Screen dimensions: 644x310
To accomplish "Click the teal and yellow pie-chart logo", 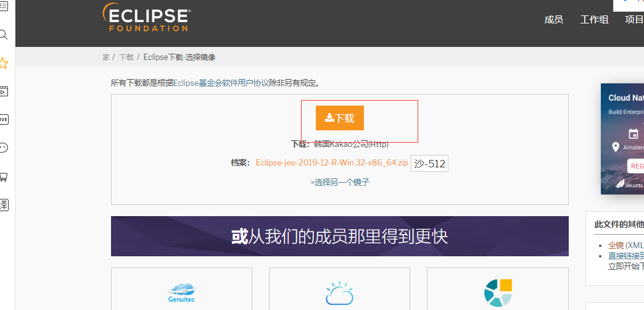I will click(x=498, y=293).
